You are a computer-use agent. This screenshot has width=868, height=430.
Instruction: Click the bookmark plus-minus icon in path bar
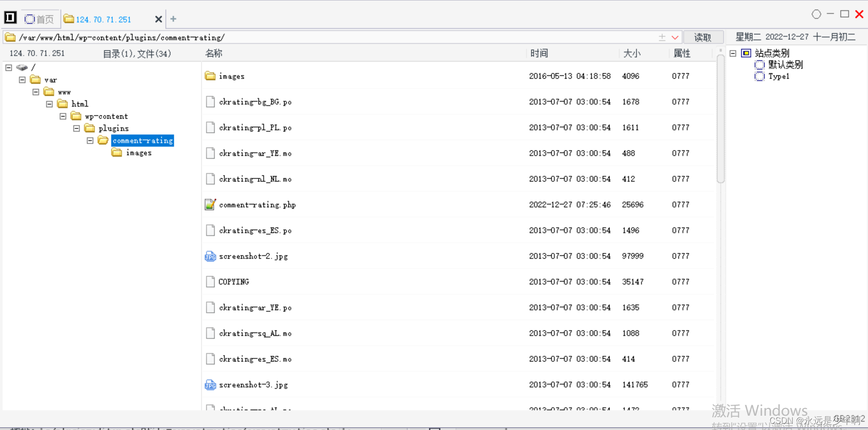coord(662,38)
